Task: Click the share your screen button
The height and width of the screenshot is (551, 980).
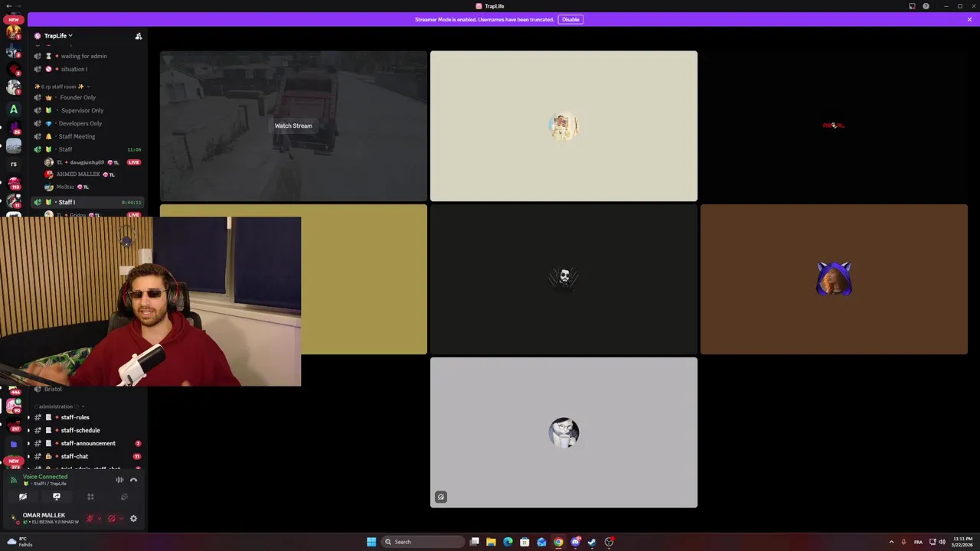Action: 57,497
